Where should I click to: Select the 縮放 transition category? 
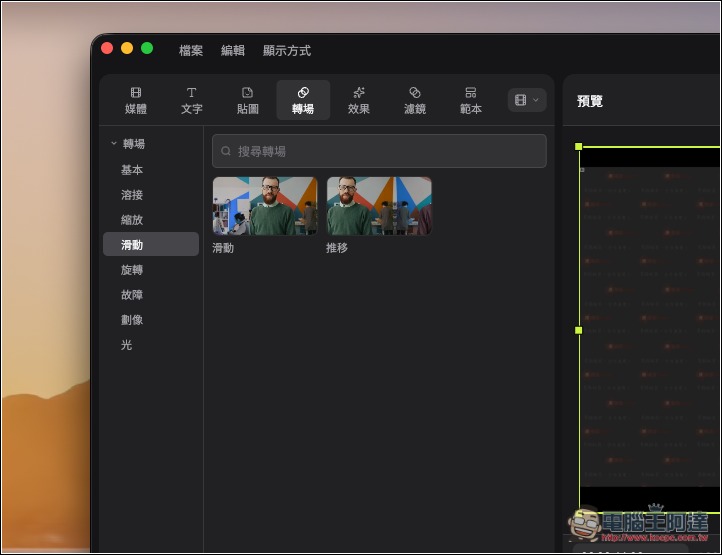[132, 220]
